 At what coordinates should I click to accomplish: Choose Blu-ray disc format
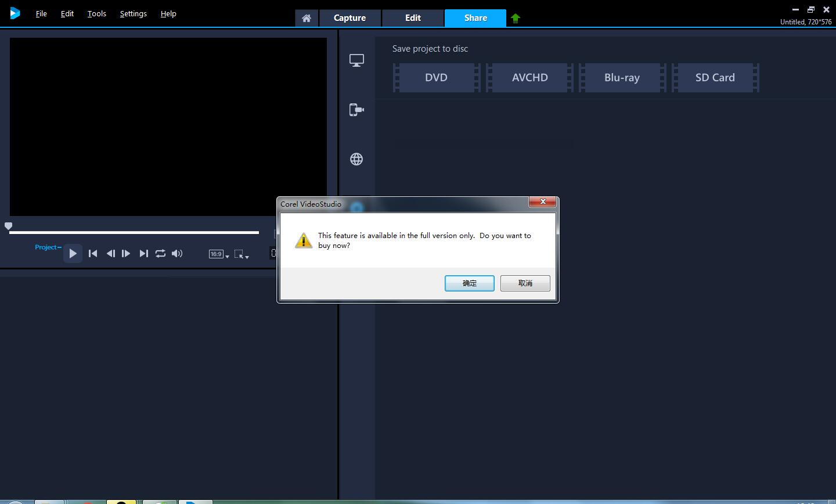[622, 78]
